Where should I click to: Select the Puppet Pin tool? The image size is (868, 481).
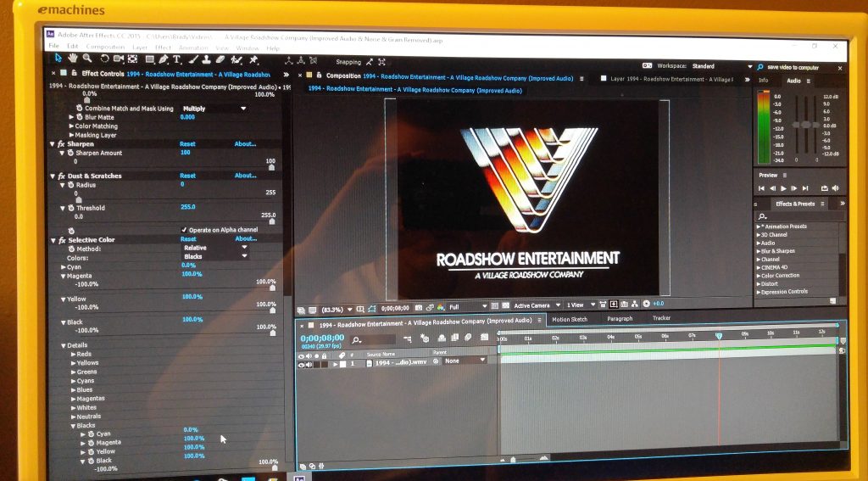point(254,60)
